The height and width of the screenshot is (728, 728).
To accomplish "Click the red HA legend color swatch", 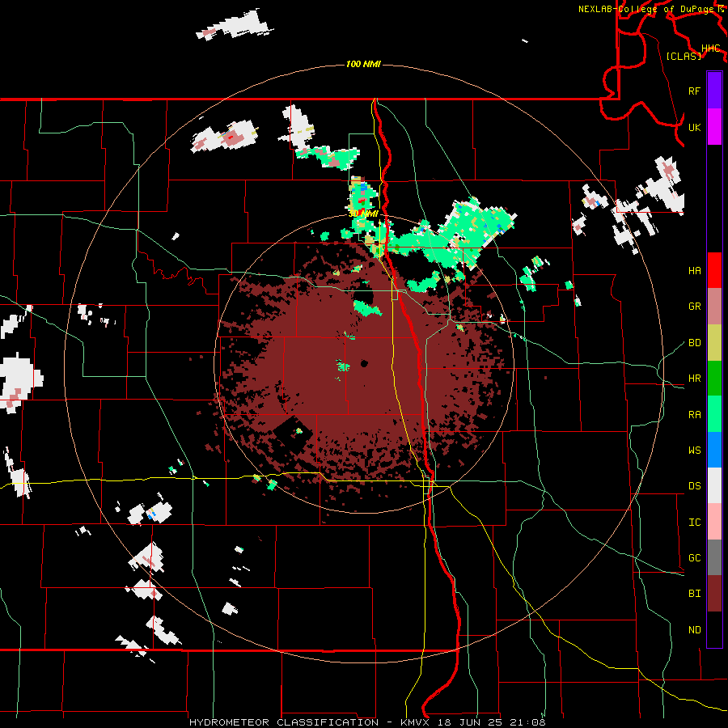I will (714, 270).
